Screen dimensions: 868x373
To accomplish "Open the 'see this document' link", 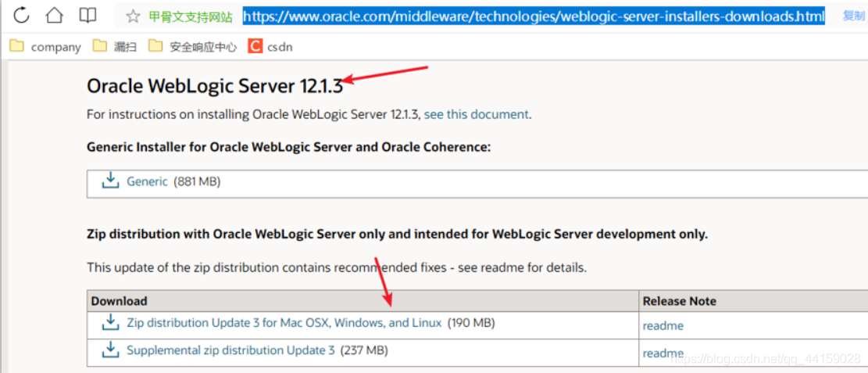I will pos(476,115).
